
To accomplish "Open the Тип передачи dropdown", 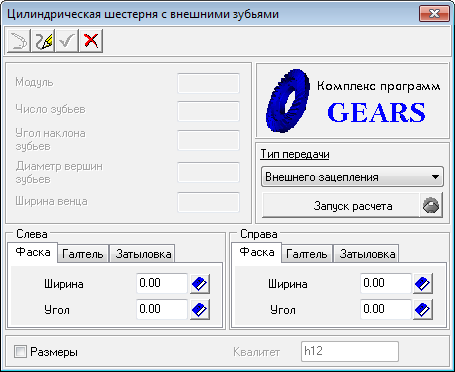I will click(352, 177).
